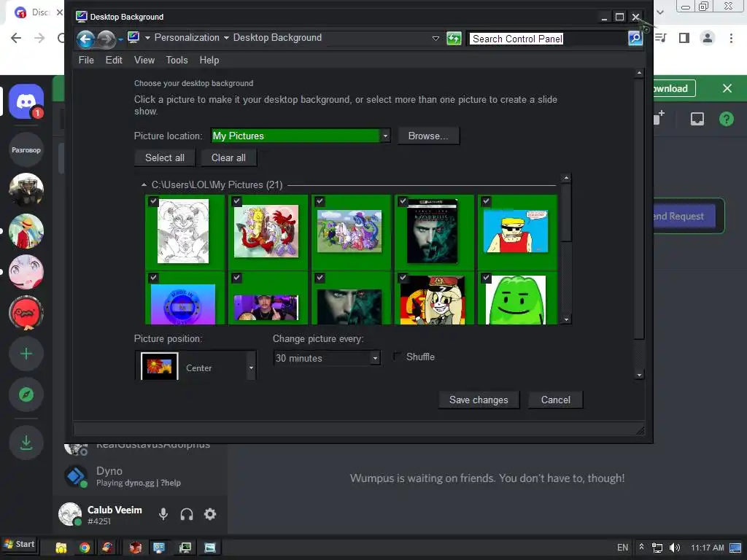Click the Add a Server plus icon
The height and width of the screenshot is (560, 747).
[26, 354]
